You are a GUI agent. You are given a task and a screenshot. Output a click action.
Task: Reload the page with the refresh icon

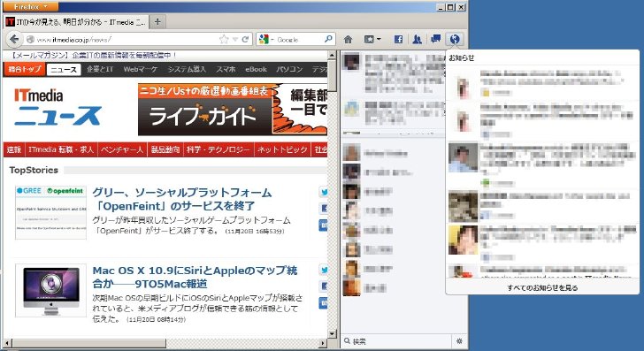tap(246, 40)
